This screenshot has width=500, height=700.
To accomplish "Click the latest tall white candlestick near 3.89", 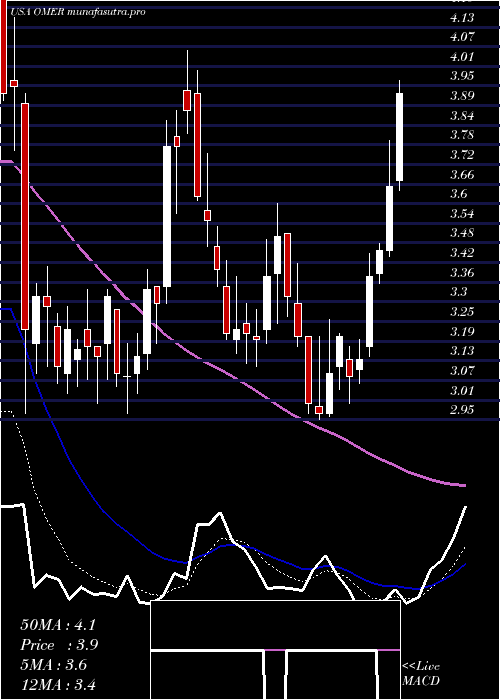I will tap(399, 137).
